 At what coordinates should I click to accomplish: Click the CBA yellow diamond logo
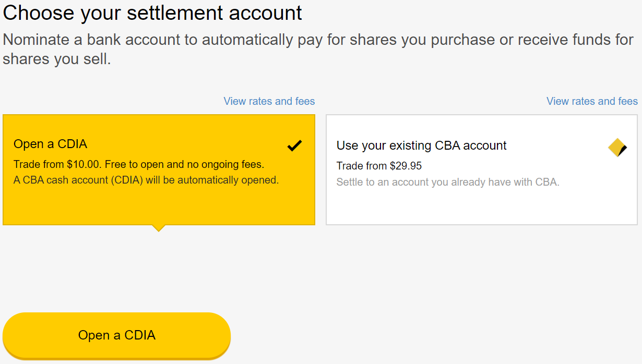[x=617, y=148]
